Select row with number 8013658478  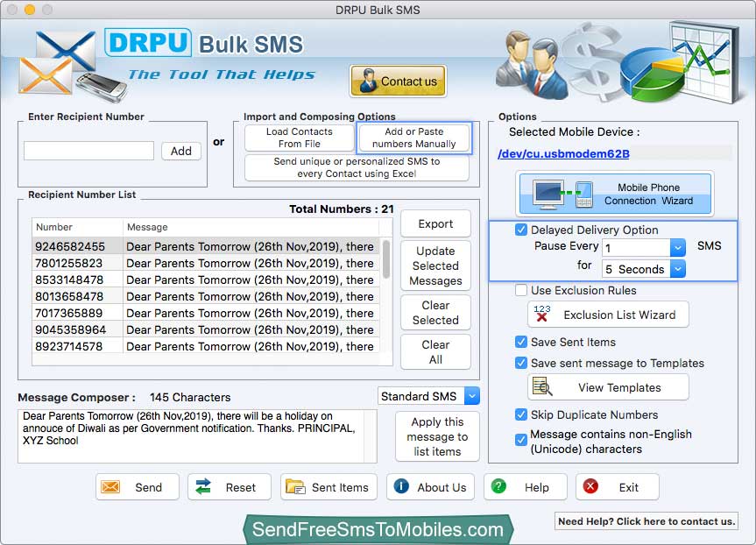click(207, 296)
